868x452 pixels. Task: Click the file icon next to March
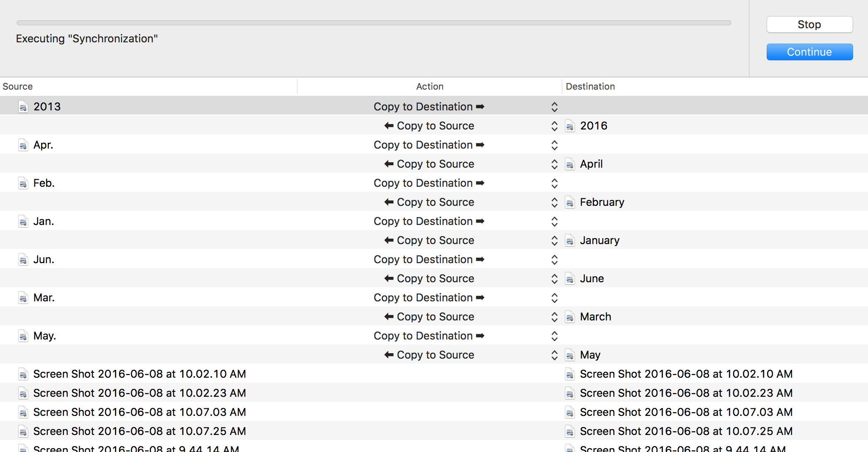pos(570,317)
